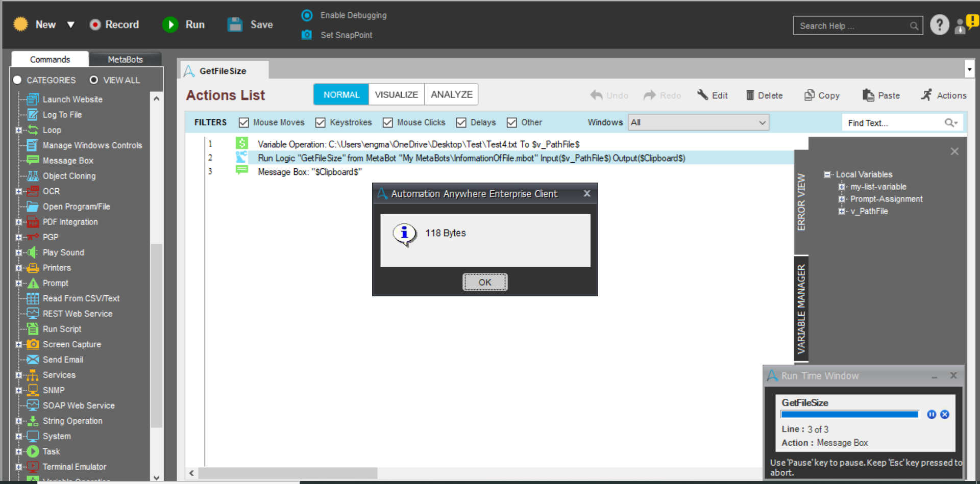The height and width of the screenshot is (484, 980).
Task: Uncheck the Mouse Clicks filter
Action: click(388, 122)
